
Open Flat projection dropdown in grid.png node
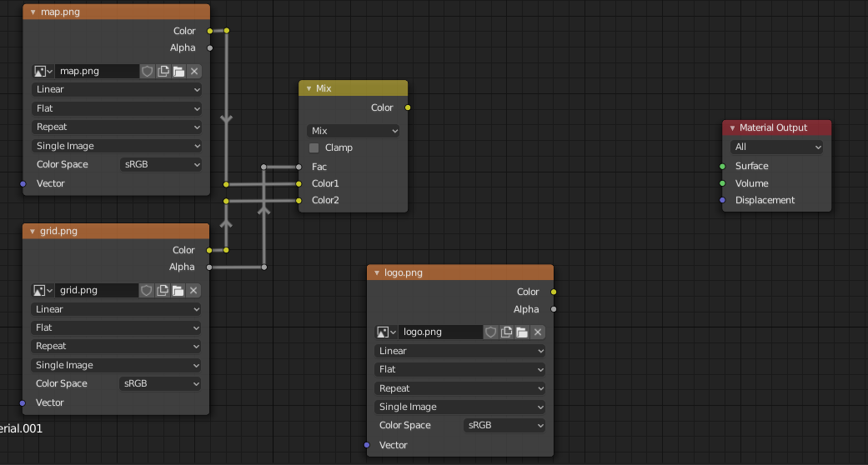pyautogui.click(x=116, y=327)
